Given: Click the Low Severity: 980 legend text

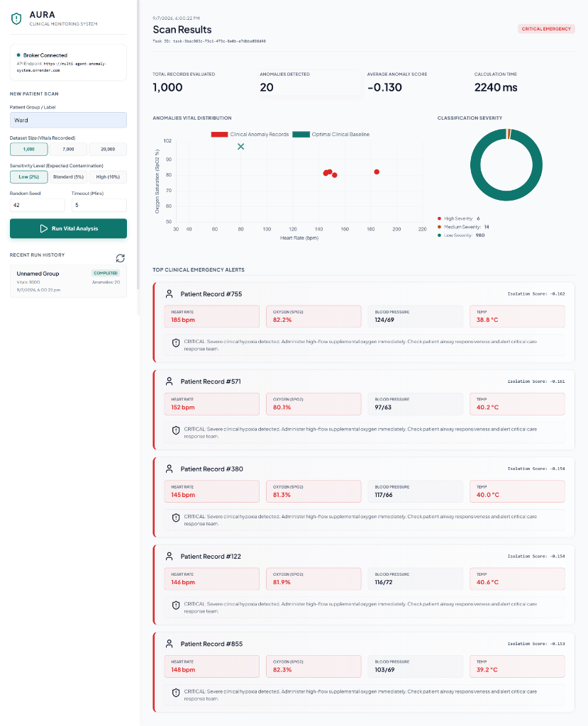Looking at the screenshot, I should click(465, 235).
